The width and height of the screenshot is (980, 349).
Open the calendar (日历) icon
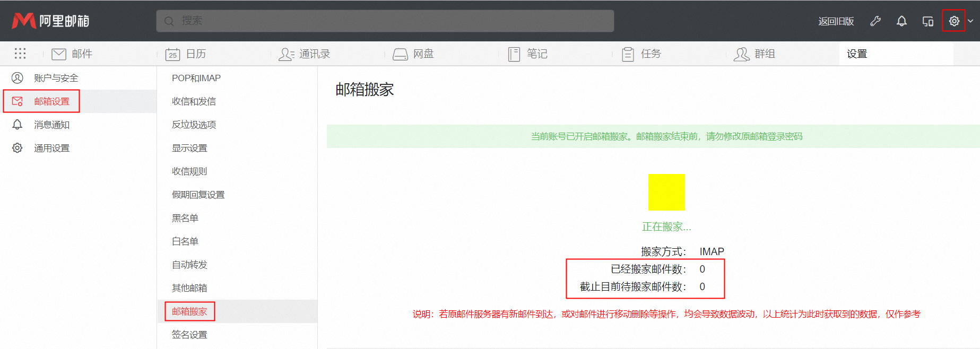[x=172, y=54]
